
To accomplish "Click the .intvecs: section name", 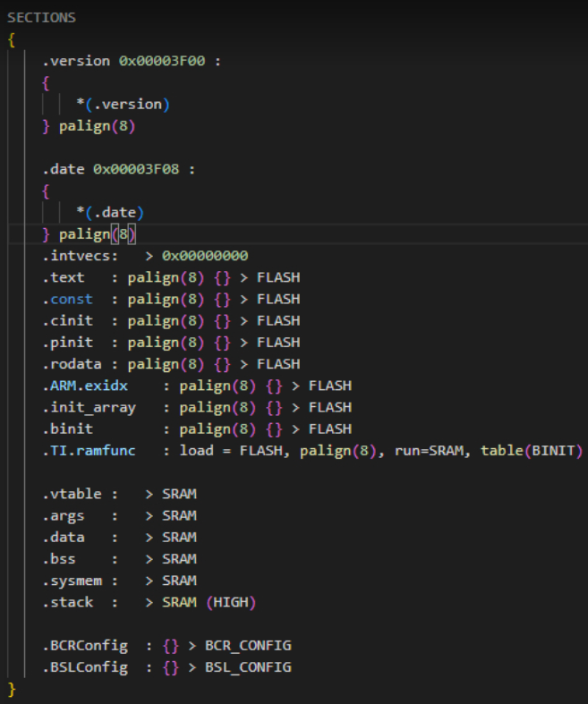I will (x=81, y=256).
